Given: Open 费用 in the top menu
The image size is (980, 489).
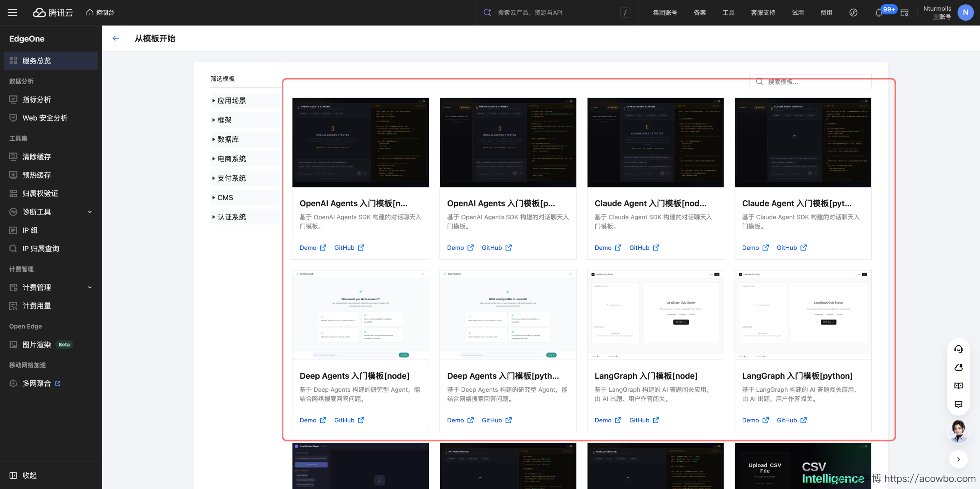Looking at the screenshot, I should pyautogui.click(x=826, y=13).
